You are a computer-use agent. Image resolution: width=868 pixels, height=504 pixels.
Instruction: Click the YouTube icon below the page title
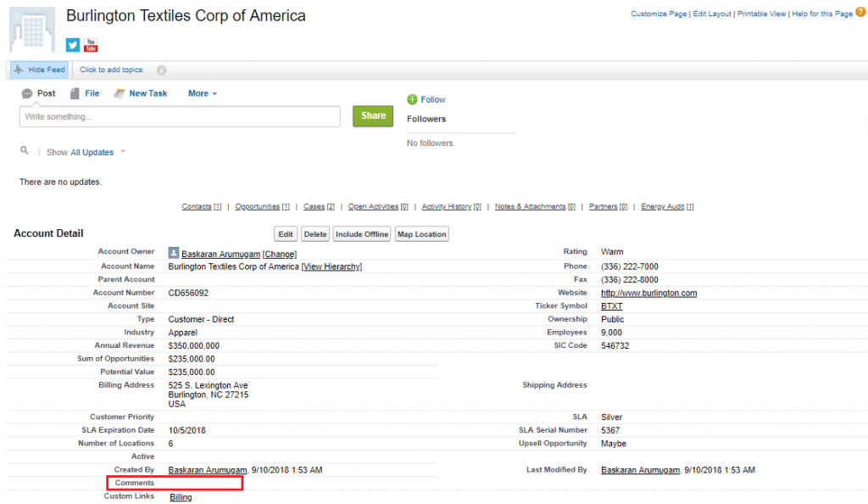pos(91,45)
